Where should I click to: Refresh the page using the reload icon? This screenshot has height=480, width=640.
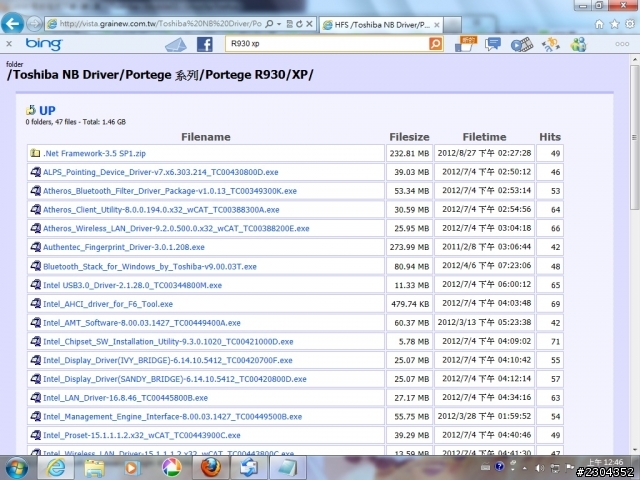point(300,24)
